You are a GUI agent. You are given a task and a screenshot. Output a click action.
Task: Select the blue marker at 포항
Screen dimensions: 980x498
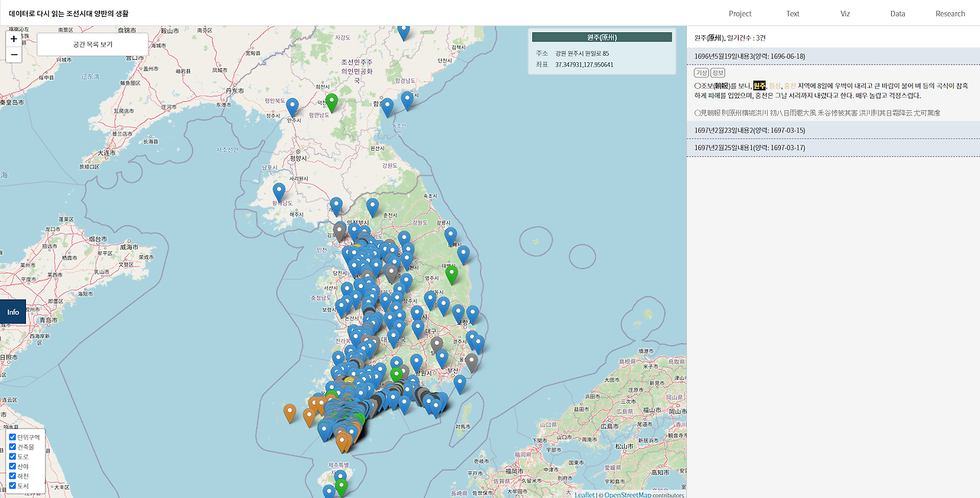[472, 315]
